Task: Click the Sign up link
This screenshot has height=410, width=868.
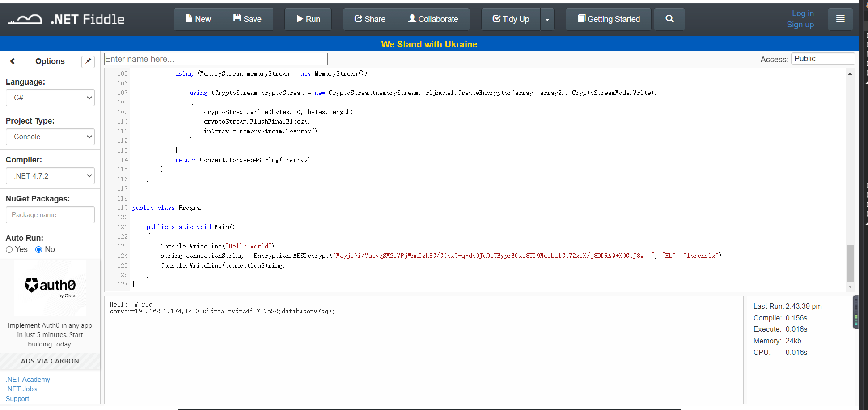Action: 800,25
